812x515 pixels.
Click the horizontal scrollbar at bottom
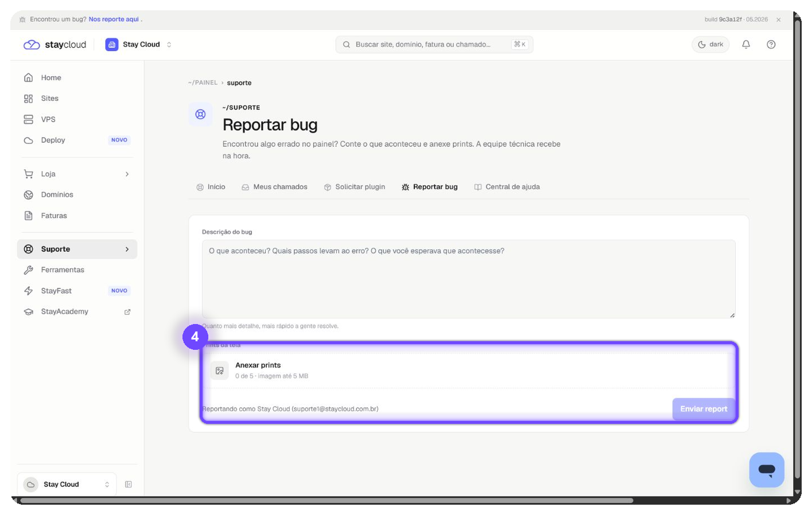click(327, 501)
